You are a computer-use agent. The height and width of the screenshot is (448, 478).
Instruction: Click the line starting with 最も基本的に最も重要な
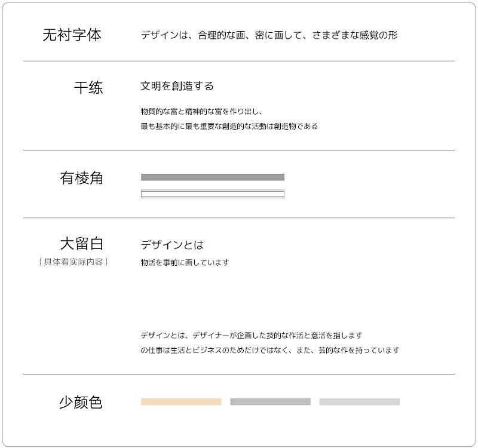(x=229, y=126)
